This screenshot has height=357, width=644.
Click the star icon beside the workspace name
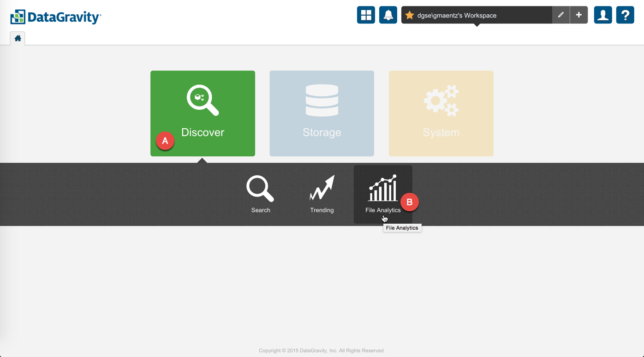409,15
